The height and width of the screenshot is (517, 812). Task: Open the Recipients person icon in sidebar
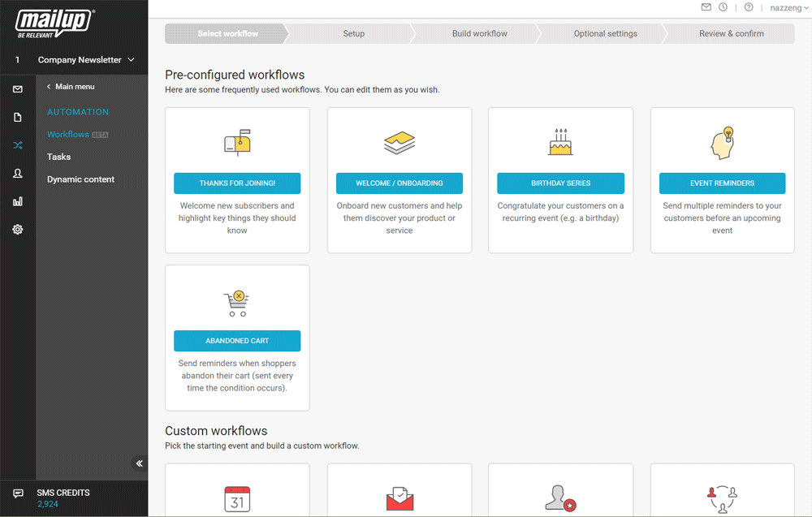[18, 174]
